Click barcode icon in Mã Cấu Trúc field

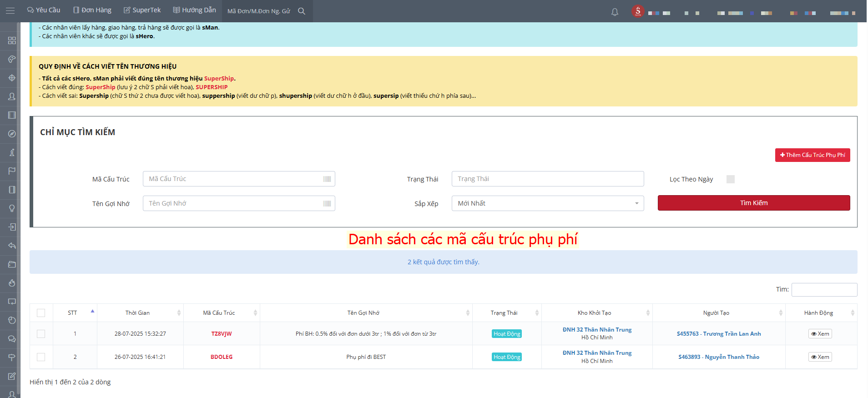(327, 179)
